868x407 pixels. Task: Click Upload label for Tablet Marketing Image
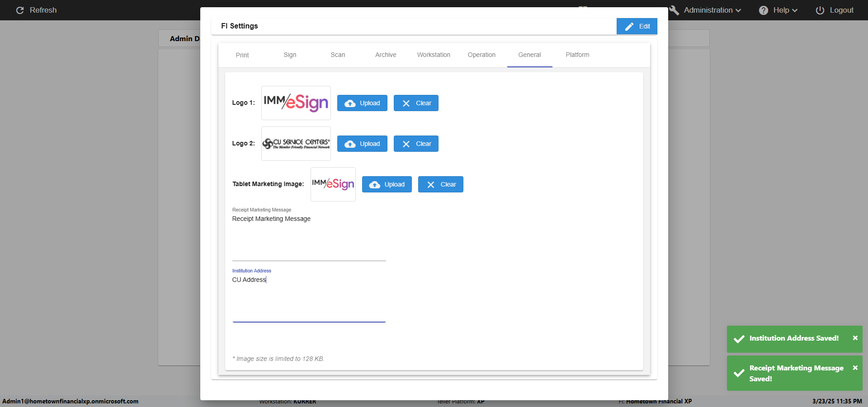[x=395, y=184]
